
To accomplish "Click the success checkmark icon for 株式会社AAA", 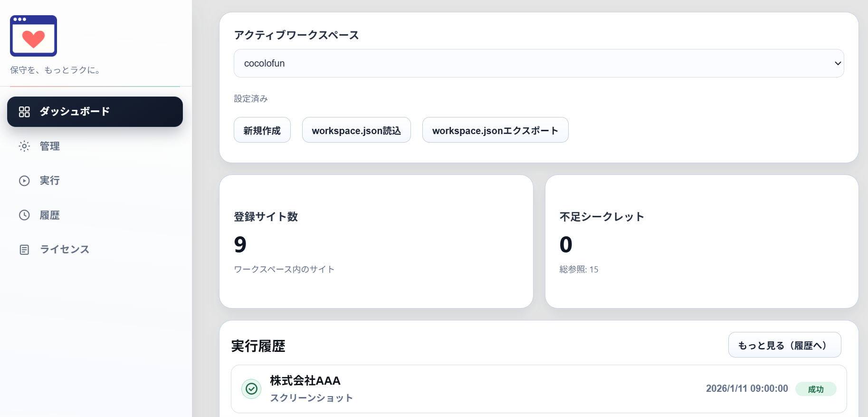I will click(x=251, y=389).
